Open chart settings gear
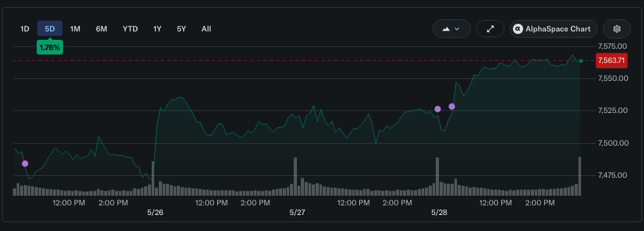Image resolution: width=644 pixels, height=231 pixels. pos(616,29)
